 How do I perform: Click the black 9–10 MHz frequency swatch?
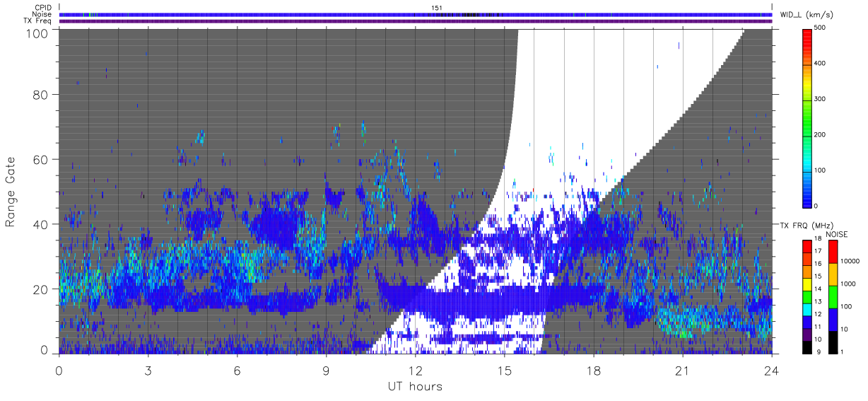(807, 347)
